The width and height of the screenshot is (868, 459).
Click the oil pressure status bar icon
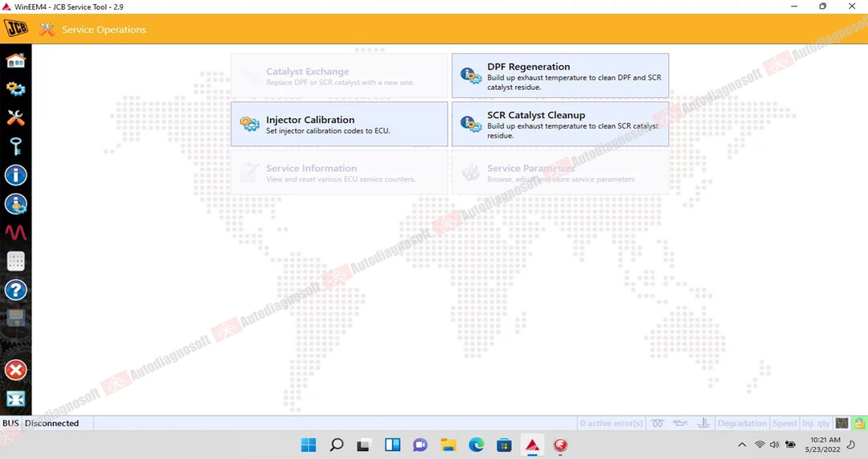(681, 424)
